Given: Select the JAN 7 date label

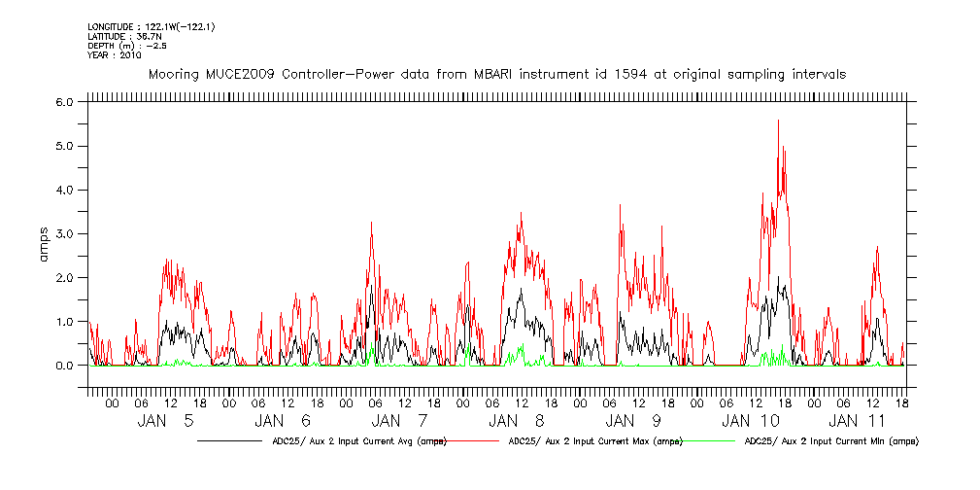Looking at the screenshot, I should click(x=399, y=421).
